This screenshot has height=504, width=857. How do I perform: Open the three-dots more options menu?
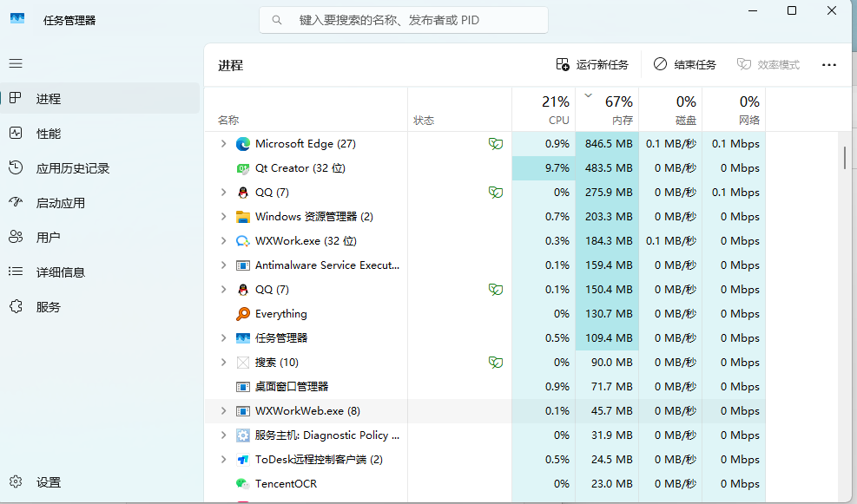pos(828,65)
